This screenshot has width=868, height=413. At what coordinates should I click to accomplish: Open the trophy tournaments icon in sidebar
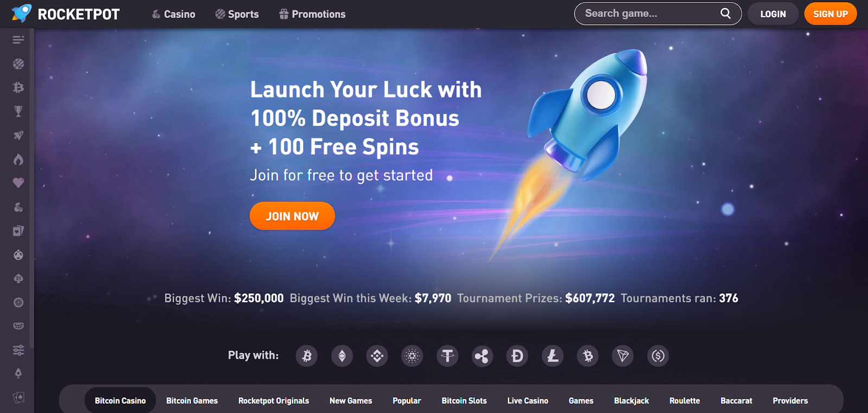pyautogui.click(x=18, y=111)
